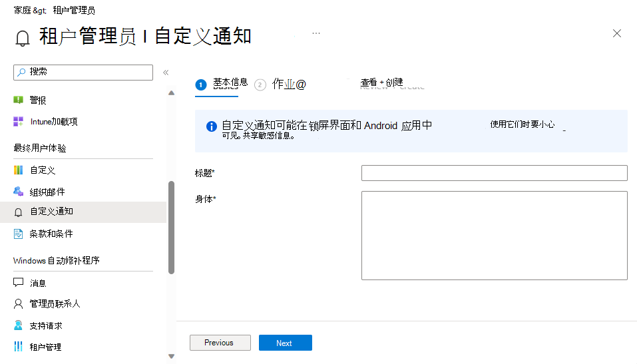Select the 作业 step tab
Image resolution: width=637 pixels, height=364 pixels.
289,84
